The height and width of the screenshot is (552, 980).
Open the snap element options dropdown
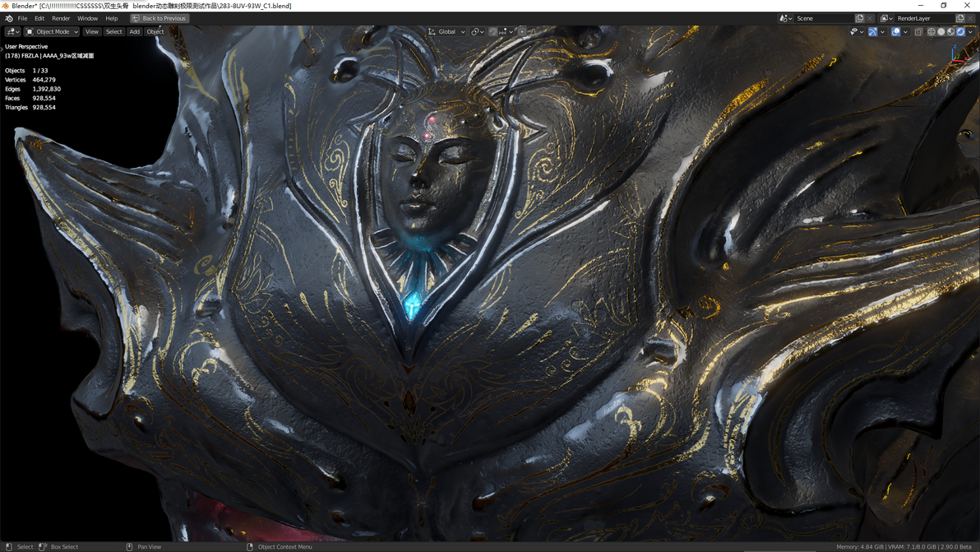coord(506,31)
